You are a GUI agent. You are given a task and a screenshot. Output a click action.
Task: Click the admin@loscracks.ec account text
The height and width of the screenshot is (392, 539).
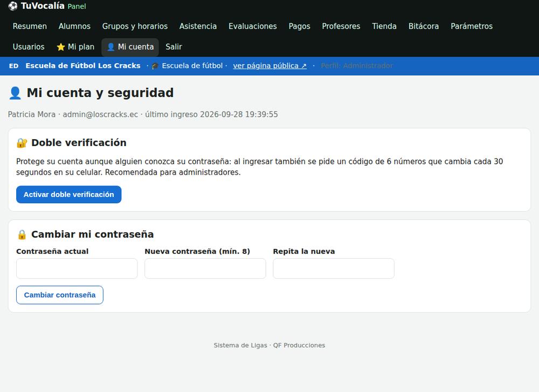[100, 114]
